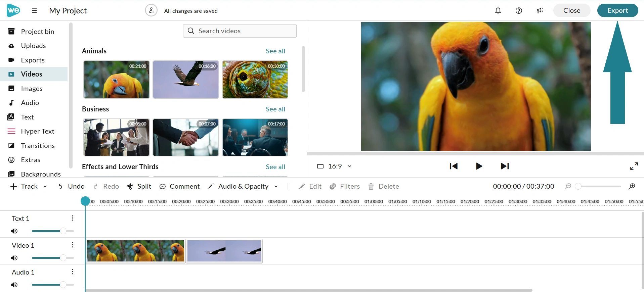Switch to Images library
The width and height of the screenshot is (644, 292).
[x=34, y=89]
